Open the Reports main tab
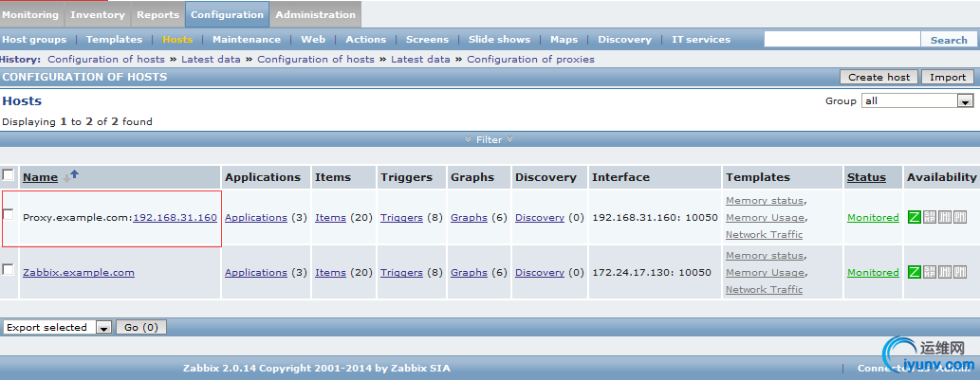Screen dimensions: 980x380 158,14
